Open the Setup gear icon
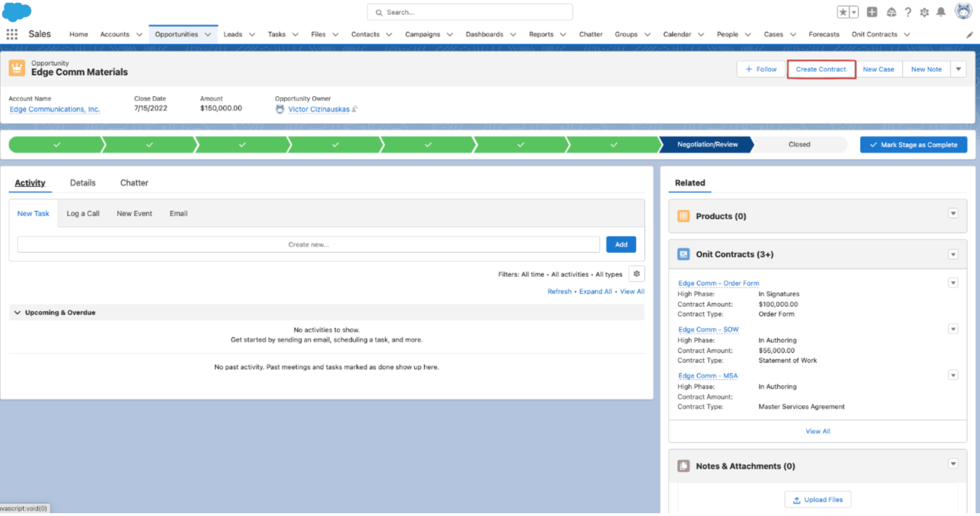This screenshot has width=980, height=516. click(924, 12)
